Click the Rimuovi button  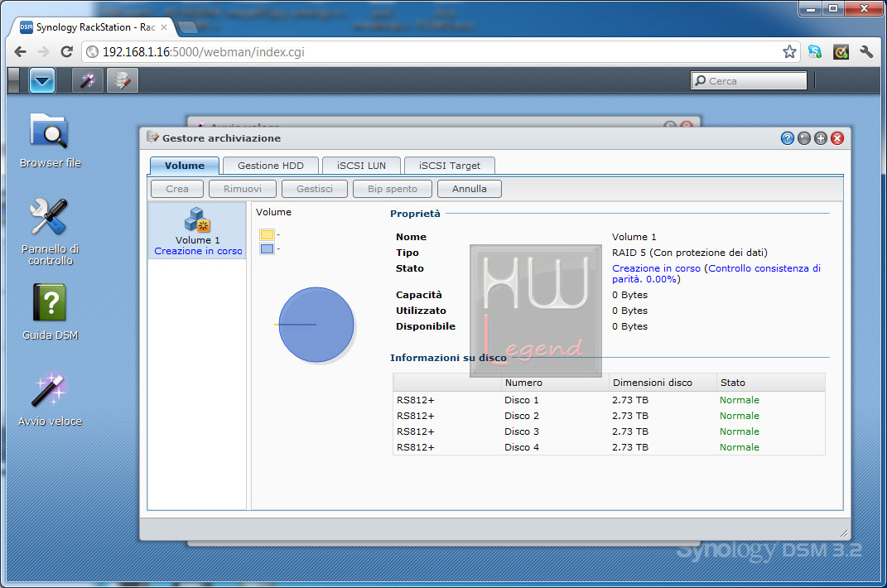242,189
